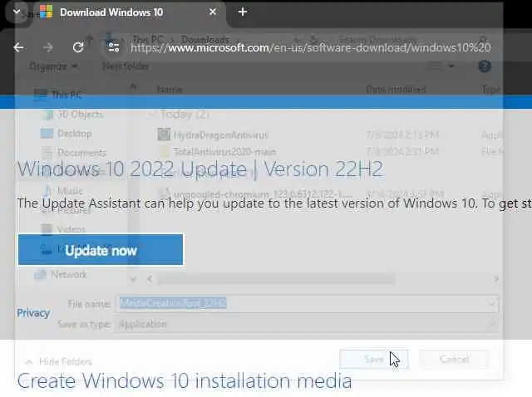
Task: Open the Save as type dropdown
Action: click(x=307, y=324)
